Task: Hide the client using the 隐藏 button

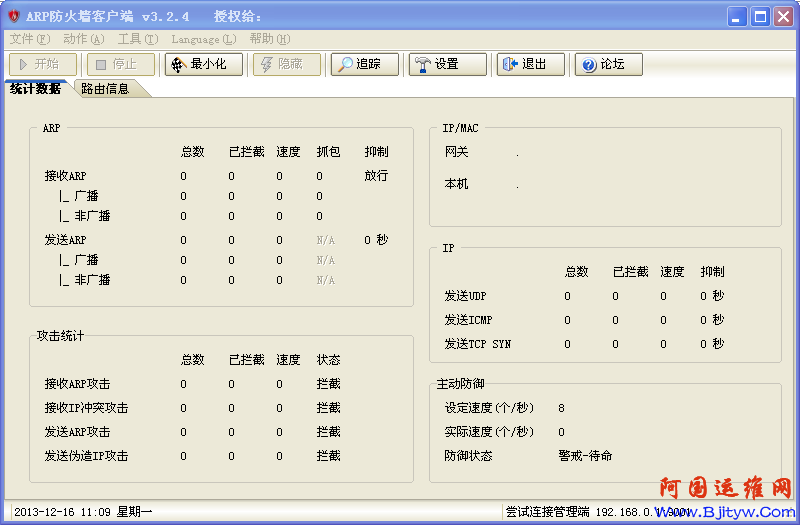Action: tap(285, 64)
